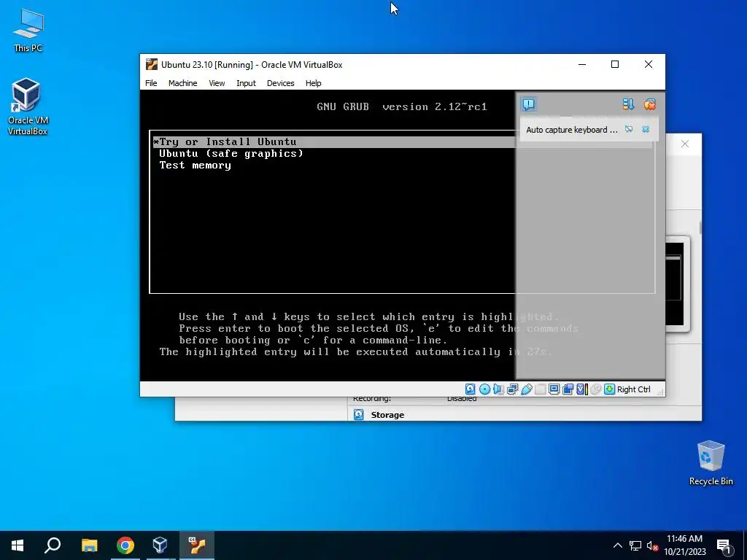Screen dimensions: 747x560
Task: Click the Storage section icon in Manager
Action: coord(359,415)
